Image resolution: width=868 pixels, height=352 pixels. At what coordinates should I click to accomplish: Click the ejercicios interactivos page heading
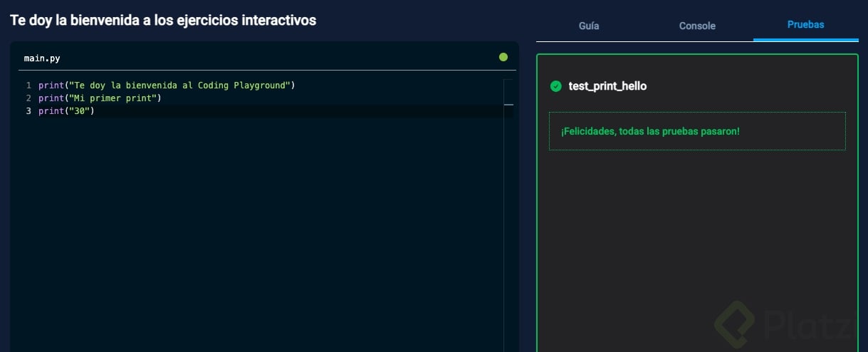tap(163, 20)
